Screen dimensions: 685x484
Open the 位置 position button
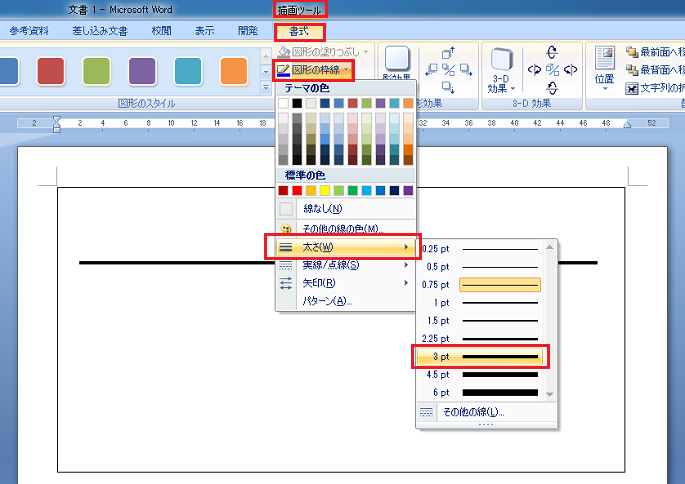tap(604, 68)
